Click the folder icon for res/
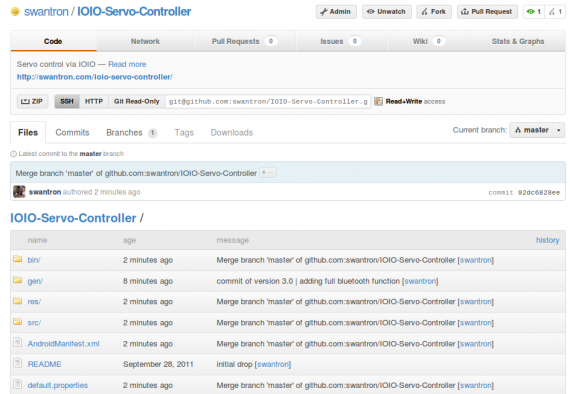 point(17,301)
